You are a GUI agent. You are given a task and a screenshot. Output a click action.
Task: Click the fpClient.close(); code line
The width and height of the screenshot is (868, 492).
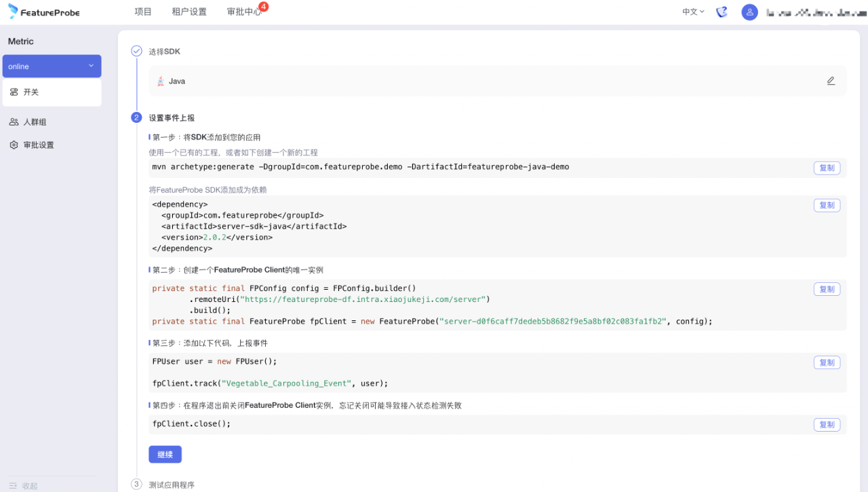click(x=192, y=424)
